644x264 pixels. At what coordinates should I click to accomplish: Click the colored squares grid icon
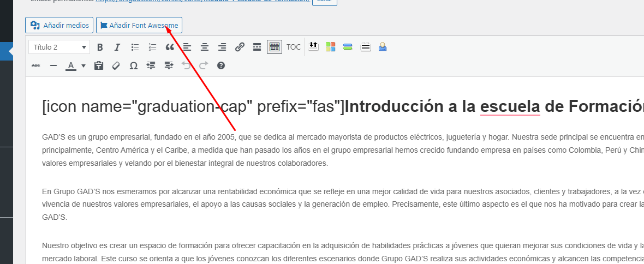pos(331,47)
